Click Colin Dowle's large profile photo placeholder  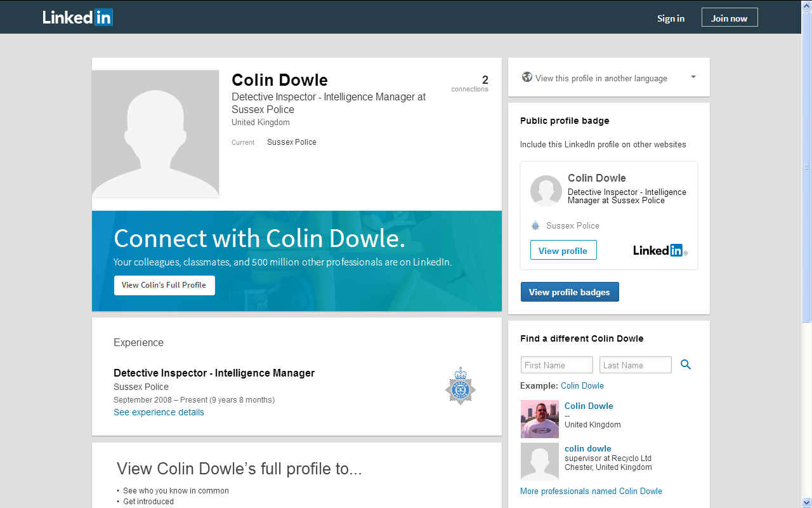pos(155,133)
